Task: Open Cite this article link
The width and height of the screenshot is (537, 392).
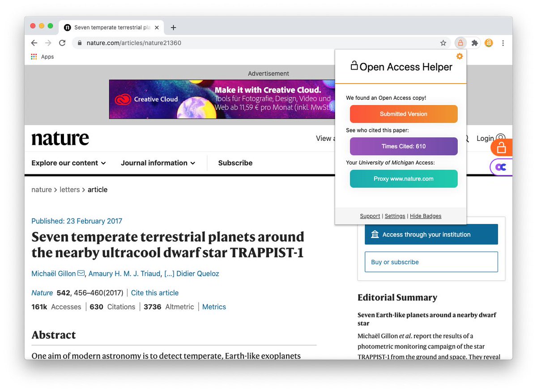Action: click(x=155, y=293)
